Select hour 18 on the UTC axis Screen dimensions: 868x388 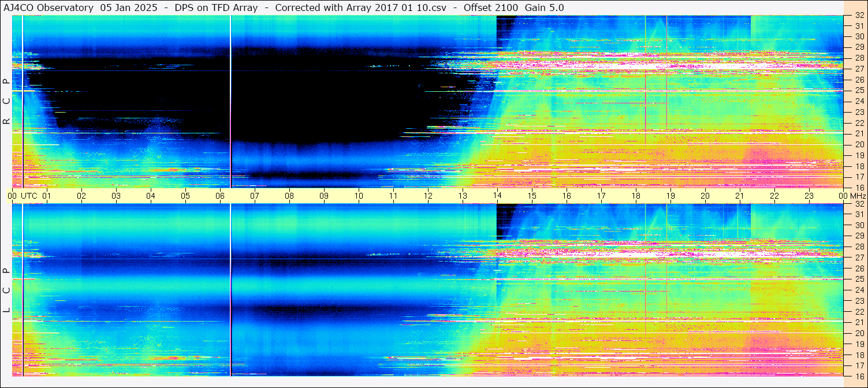click(636, 196)
